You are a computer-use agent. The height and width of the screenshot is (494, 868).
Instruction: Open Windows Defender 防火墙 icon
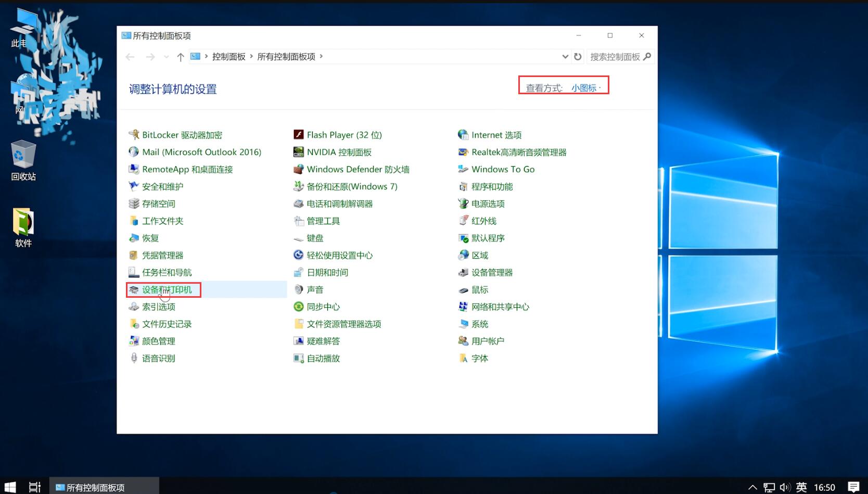point(299,169)
